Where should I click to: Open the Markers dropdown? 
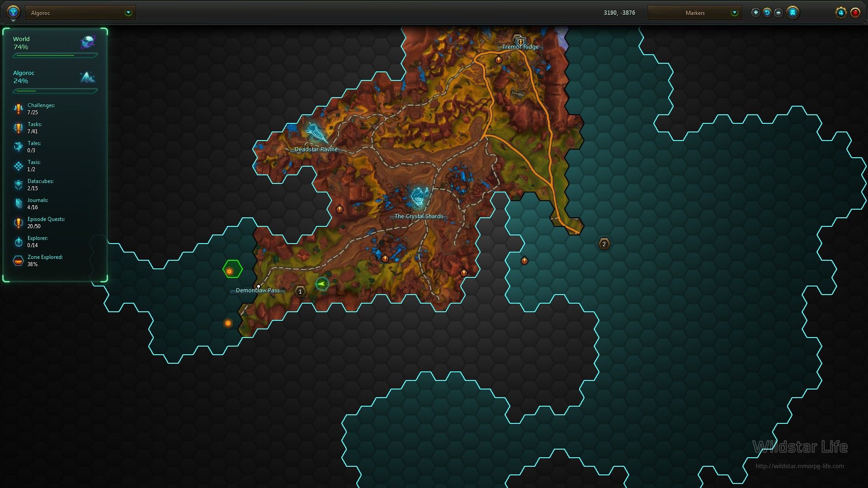click(695, 13)
